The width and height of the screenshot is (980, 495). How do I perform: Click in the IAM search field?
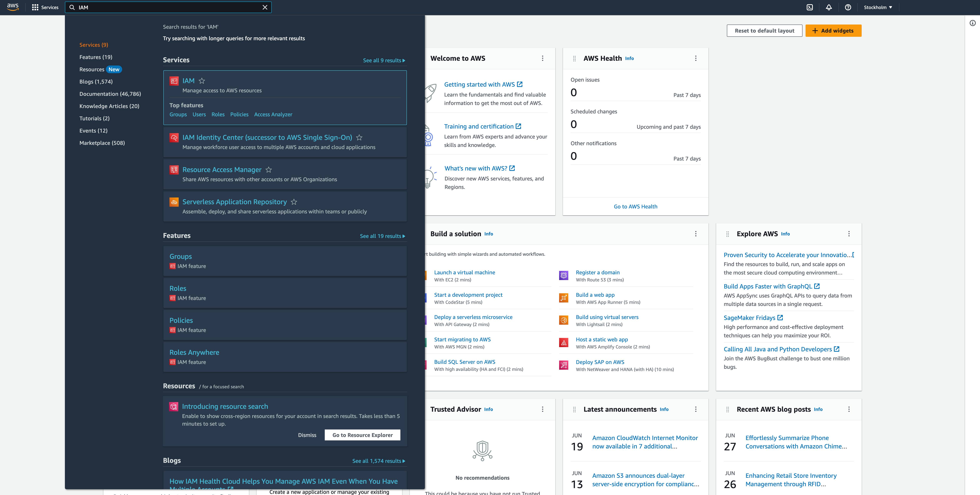tap(167, 7)
